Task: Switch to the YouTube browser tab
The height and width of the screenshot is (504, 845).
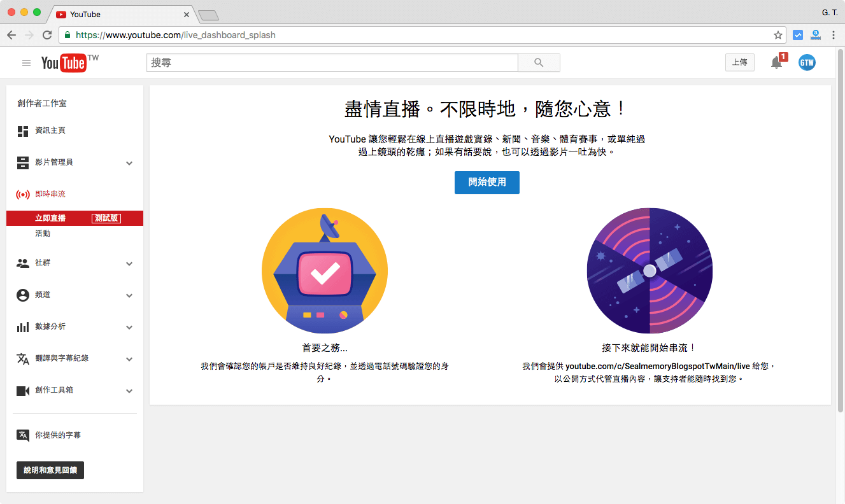Action: pyautogui.click(x=121, y=14)
